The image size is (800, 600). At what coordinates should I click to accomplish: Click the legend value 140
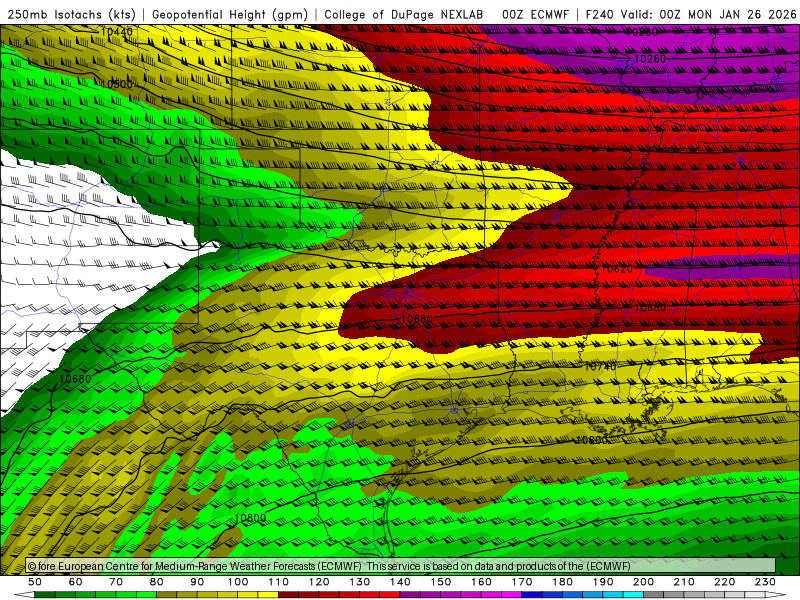[400, 582]
